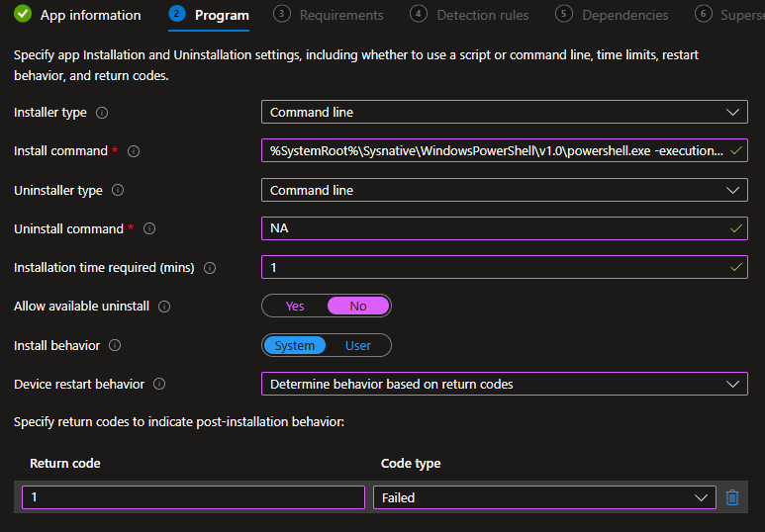Click info icon for Allow available uninstall
This screenshot has height=532, width=765.
(x=164, y=307)
